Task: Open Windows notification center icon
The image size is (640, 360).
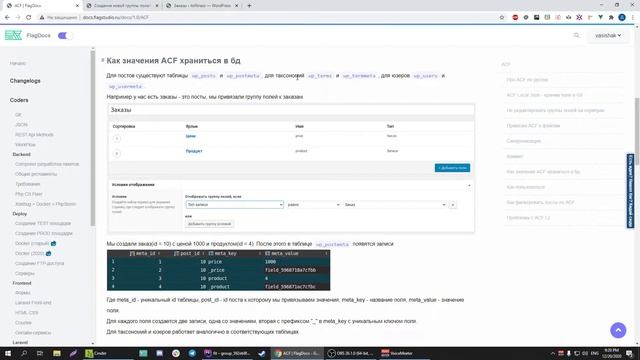Action: (630, 353)
